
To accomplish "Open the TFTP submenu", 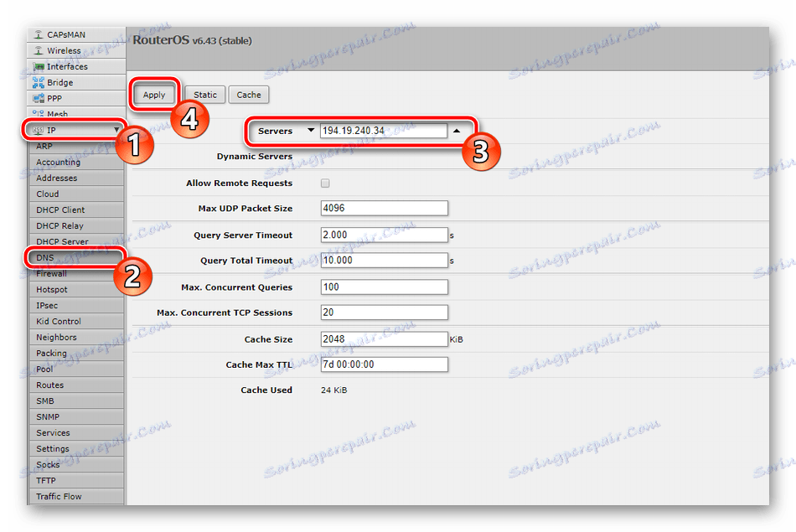I will 76,481.
